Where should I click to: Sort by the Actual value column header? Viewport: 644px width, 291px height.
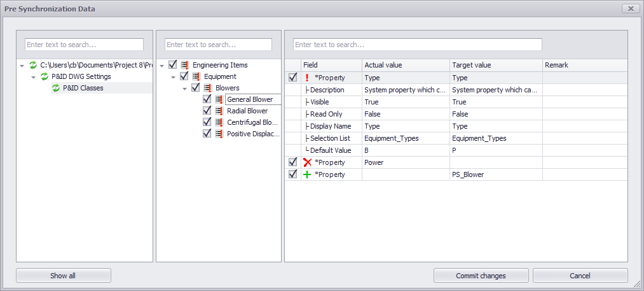coord(406,65)
